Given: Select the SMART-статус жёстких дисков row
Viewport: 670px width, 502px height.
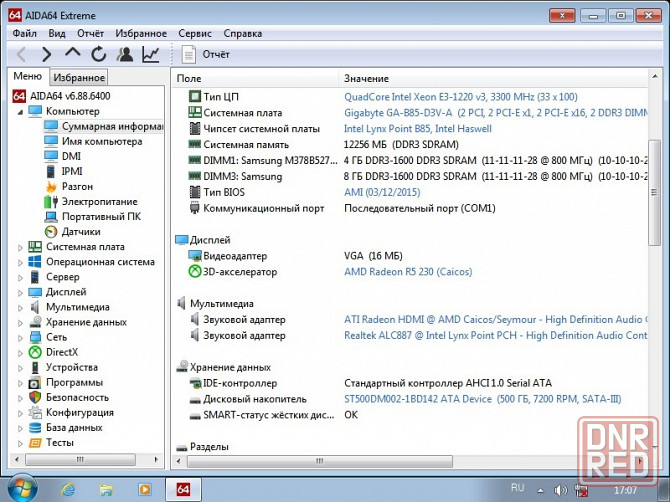Looking at the screenshot, I should [410, 415].
